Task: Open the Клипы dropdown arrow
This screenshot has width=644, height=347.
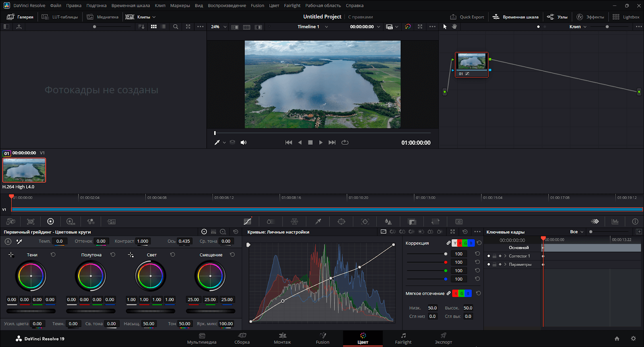Action: (154, 17)
